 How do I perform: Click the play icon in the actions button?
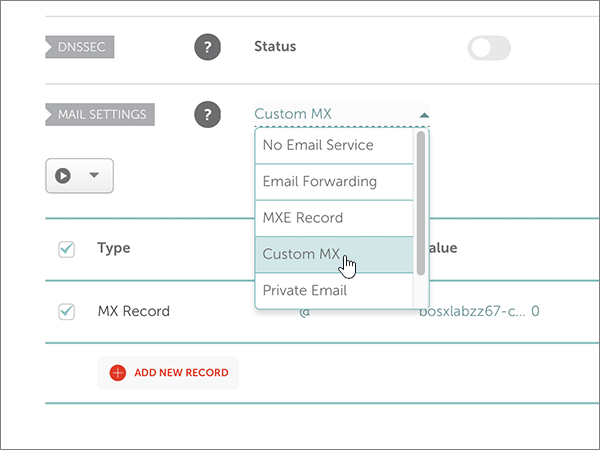tap(63, 175)
